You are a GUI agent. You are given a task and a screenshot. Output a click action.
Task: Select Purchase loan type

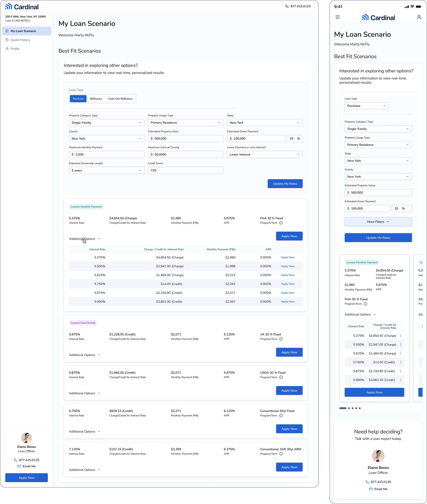[78, 99]
